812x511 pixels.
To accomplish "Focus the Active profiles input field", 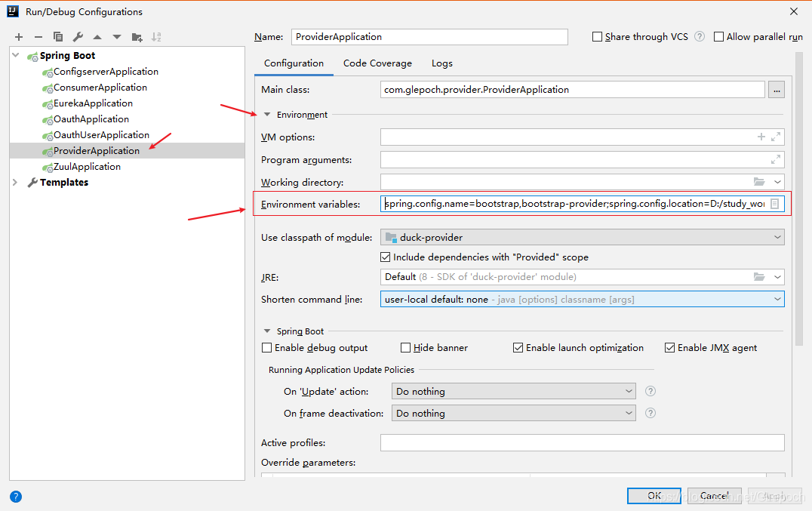I will (x=582, y=442).
